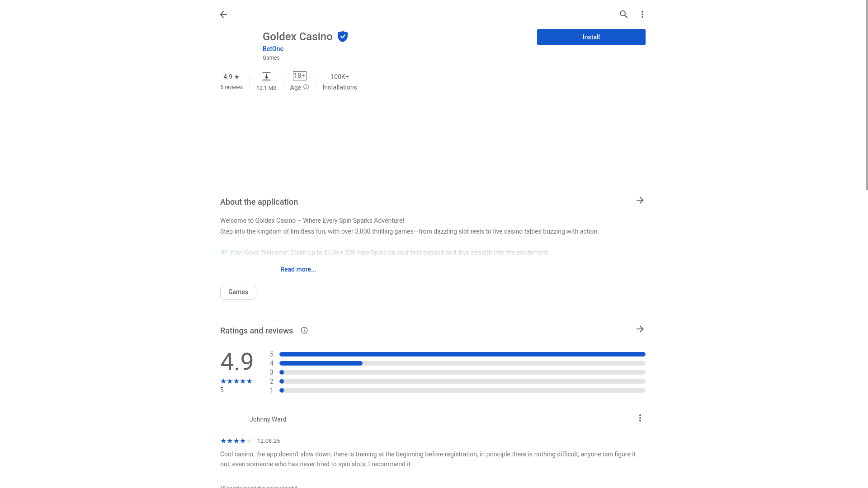Open the BetOne developer link

tap(273, 49)
